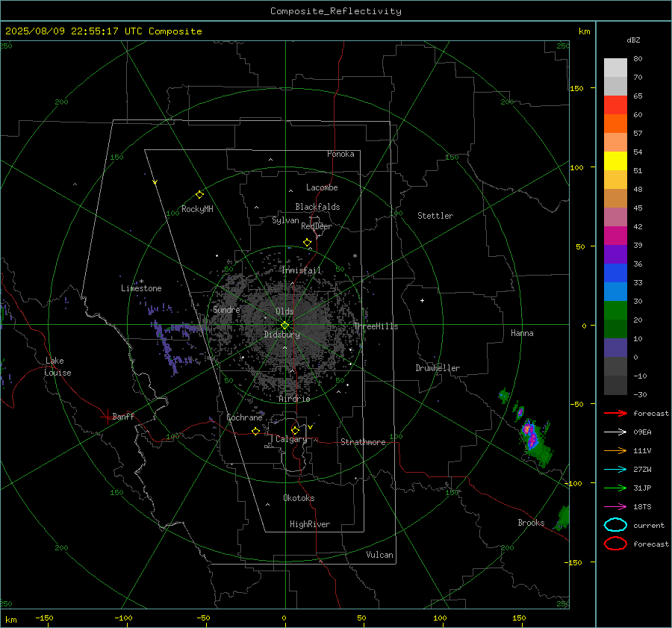Click the magenta 39–42 dBZ color swatch
Image resolution: width=672 pixels, height=628 pixels.
pos(615,236)
